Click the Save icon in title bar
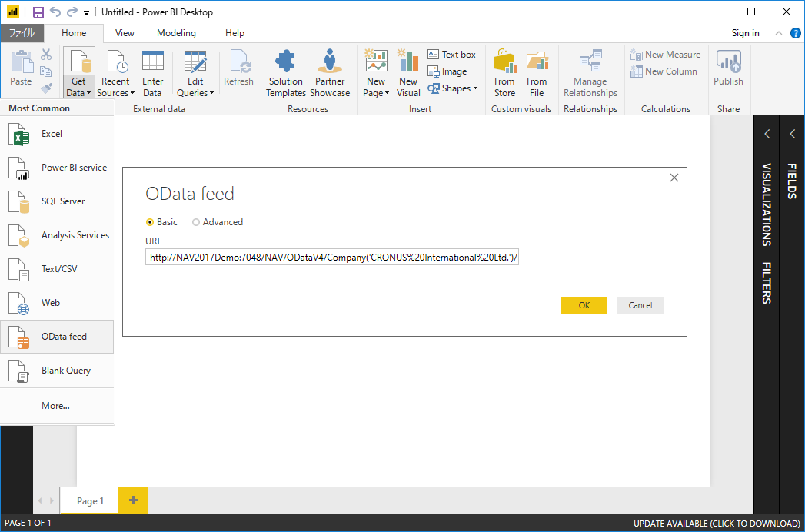 tap(38, 12)
